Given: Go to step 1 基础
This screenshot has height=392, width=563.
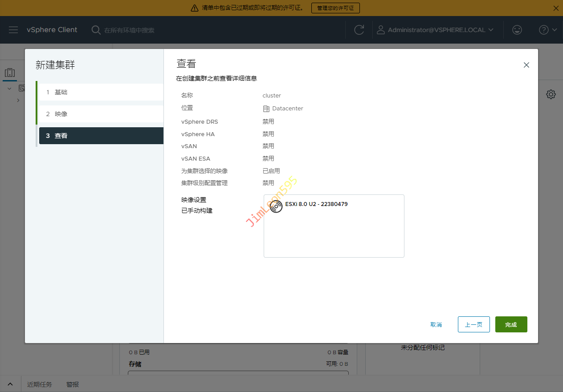Looking at the screenshot, I should coord(101,92).
